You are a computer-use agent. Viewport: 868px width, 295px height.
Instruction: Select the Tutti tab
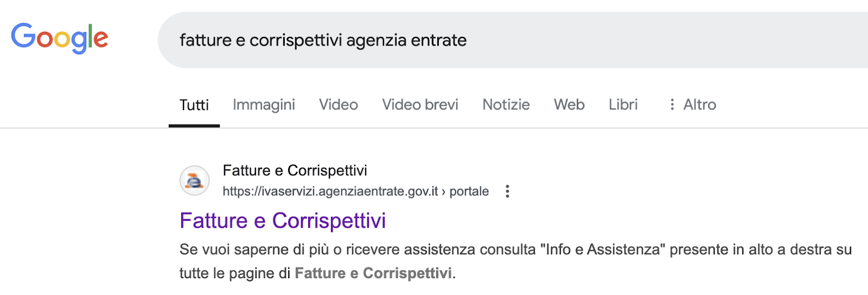[x=194, y=105]
